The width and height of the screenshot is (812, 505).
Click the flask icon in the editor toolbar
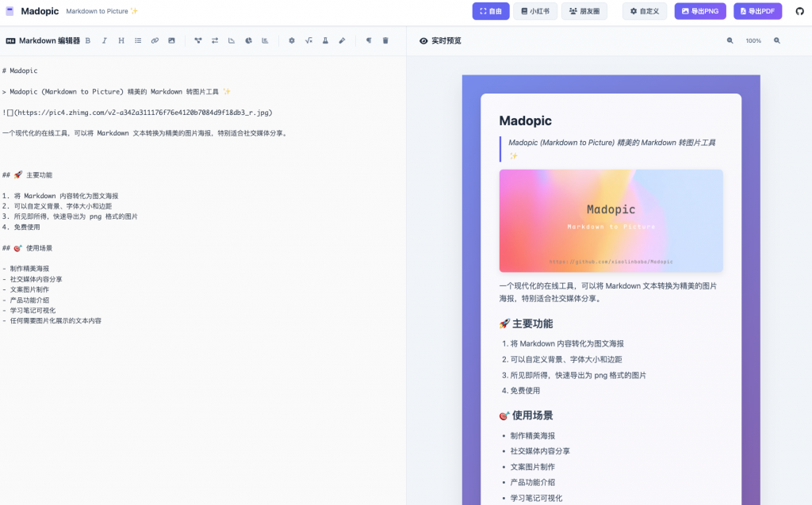[x=325, y=40]
